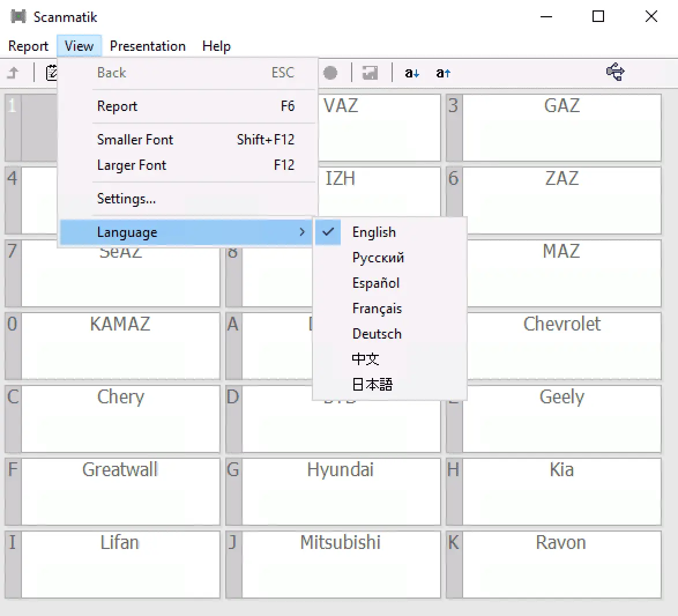Click the Scanmatik app icon in title bar
Screen dimensions: 678x616
(x=18, y=17)
